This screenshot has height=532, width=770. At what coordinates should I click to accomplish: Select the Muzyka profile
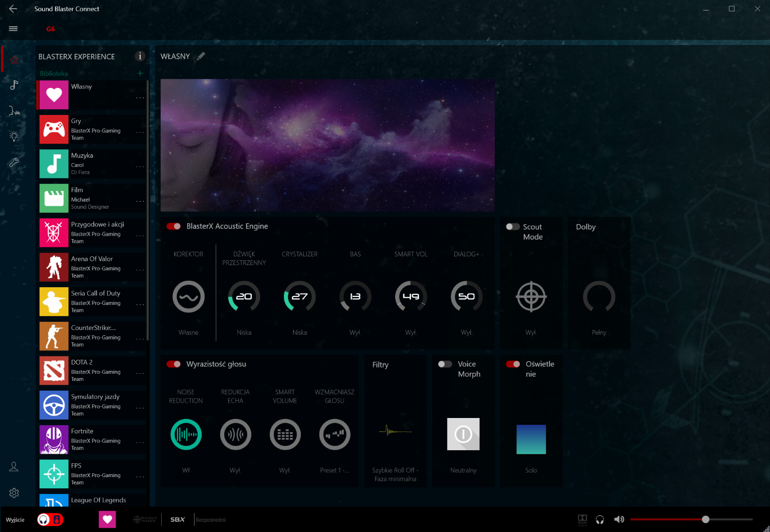pyautogui.click(x=91, y=164)
